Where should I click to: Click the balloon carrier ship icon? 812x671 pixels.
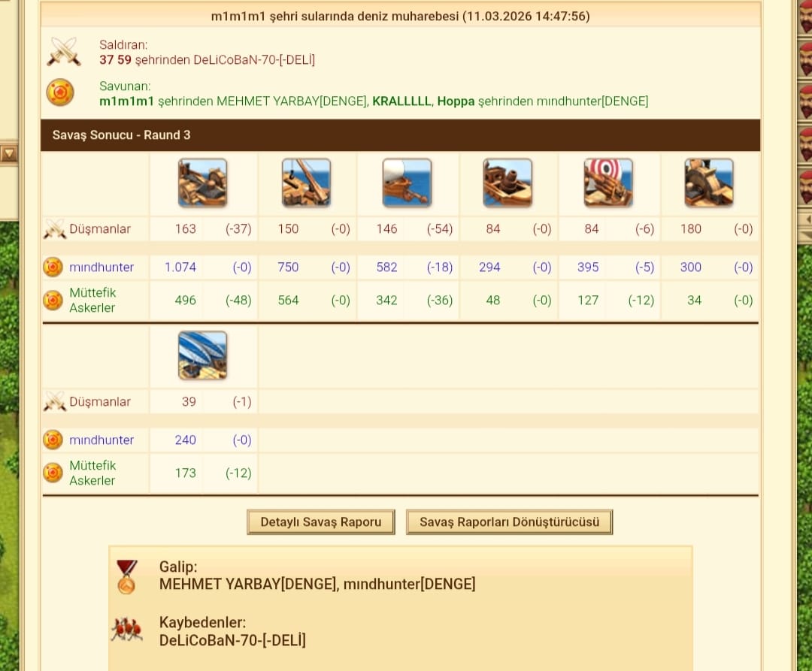point(202,356)
